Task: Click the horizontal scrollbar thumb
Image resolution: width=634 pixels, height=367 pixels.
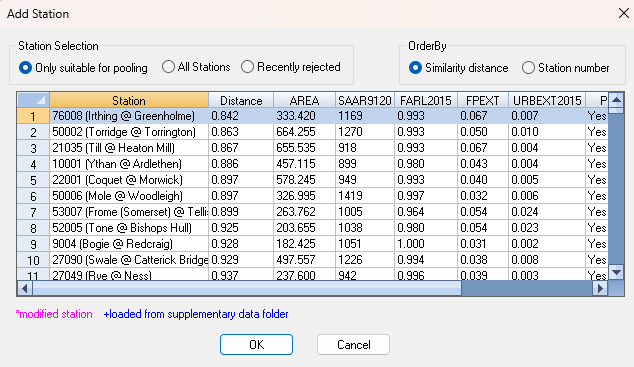Action: [x=247, y=288]
